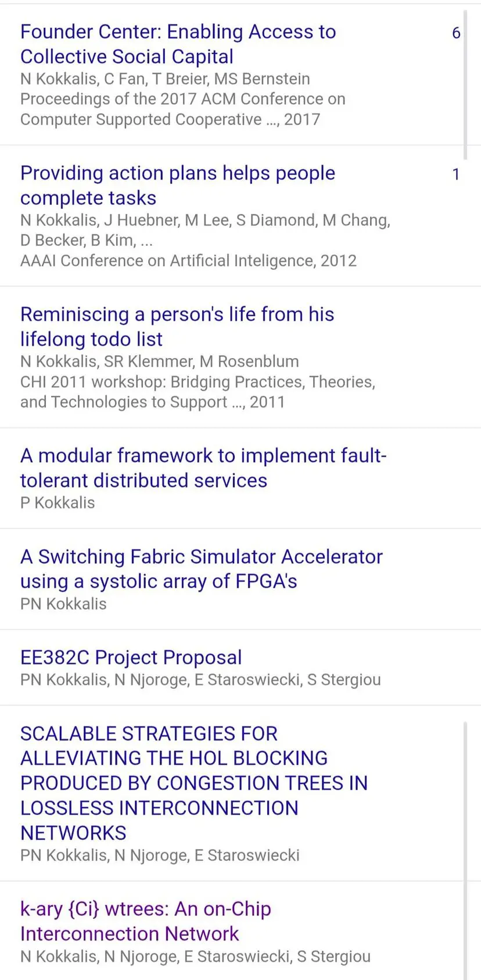Click "PN Kokkalis" author under Switching Fabric

63,604
